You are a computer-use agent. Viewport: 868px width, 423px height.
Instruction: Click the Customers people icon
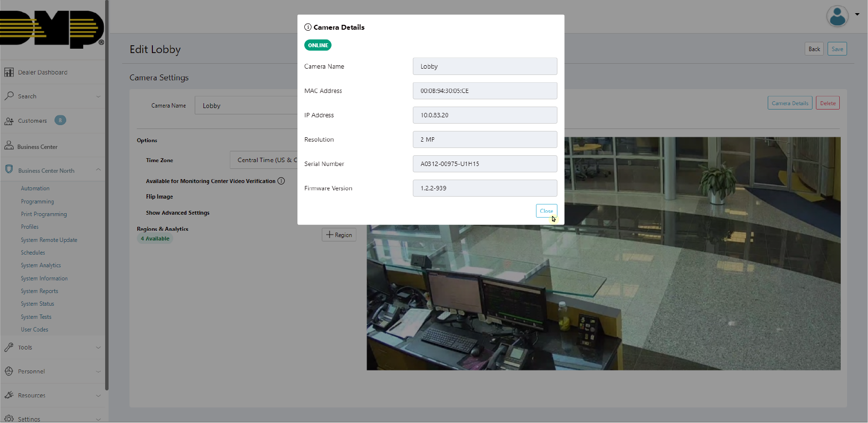click(9, 121)
